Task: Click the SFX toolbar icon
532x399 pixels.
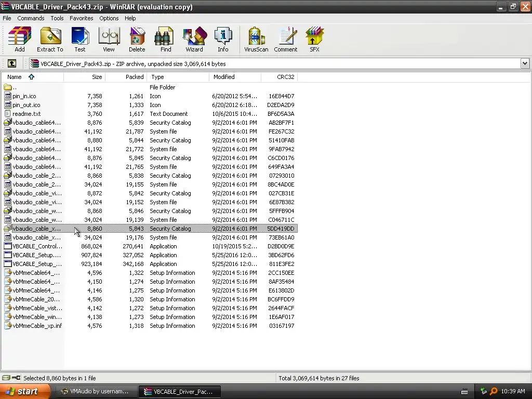Action: (x=314, y=39)
